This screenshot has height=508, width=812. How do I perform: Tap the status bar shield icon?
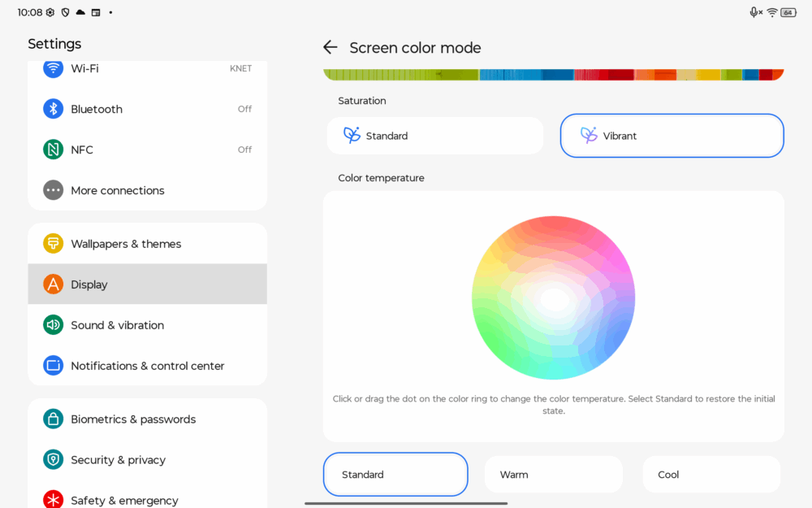coord(65,12)
